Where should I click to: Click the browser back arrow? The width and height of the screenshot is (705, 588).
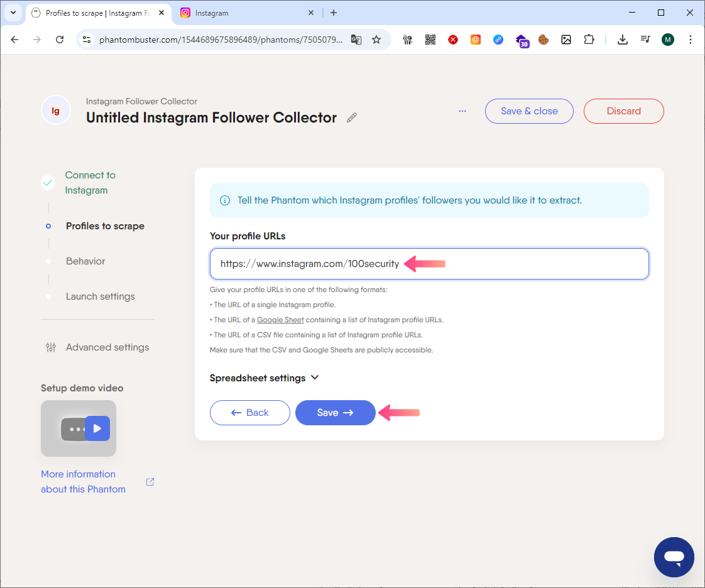click(x=14, y=40)
